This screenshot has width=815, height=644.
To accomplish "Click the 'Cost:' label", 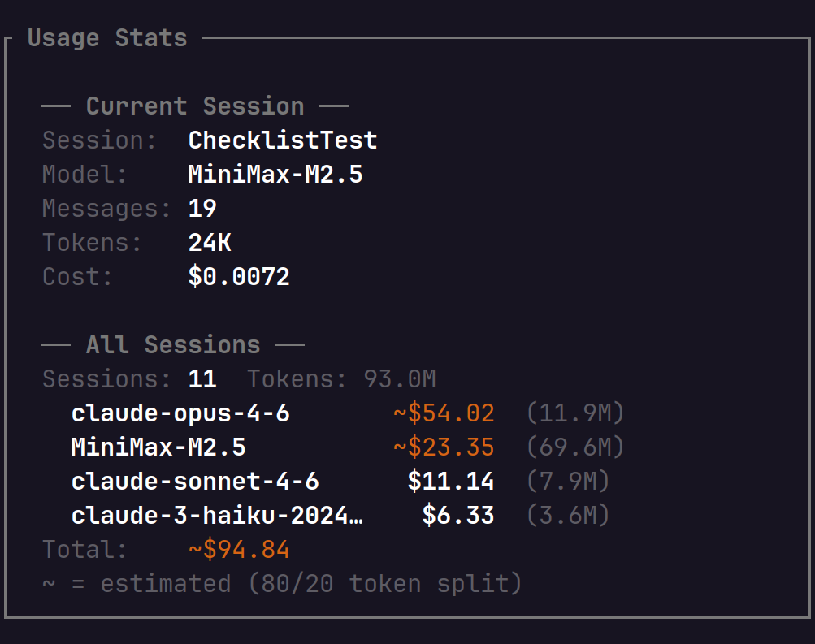I will [77, 276].
